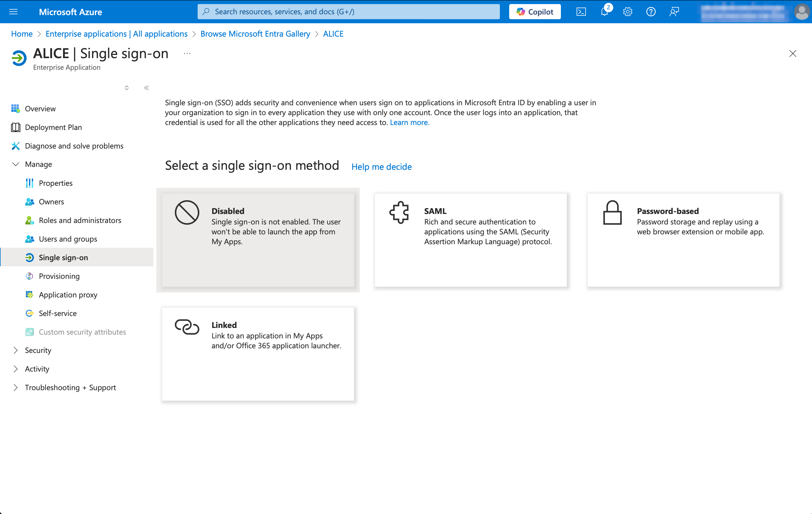Select the Linked sign-on method card
This screenshot has height=514, width=812.
258,354
